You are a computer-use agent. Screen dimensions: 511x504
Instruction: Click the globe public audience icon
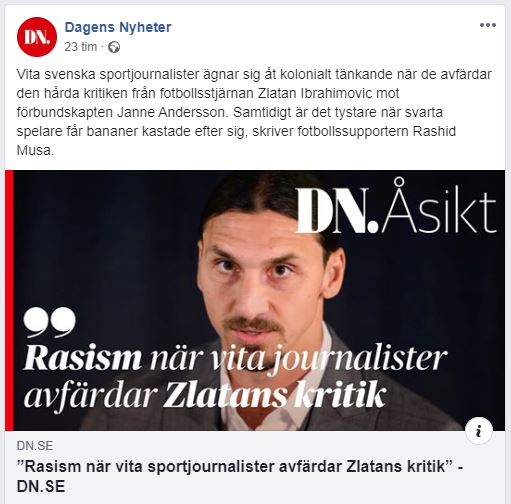click(x=114, y=47)
